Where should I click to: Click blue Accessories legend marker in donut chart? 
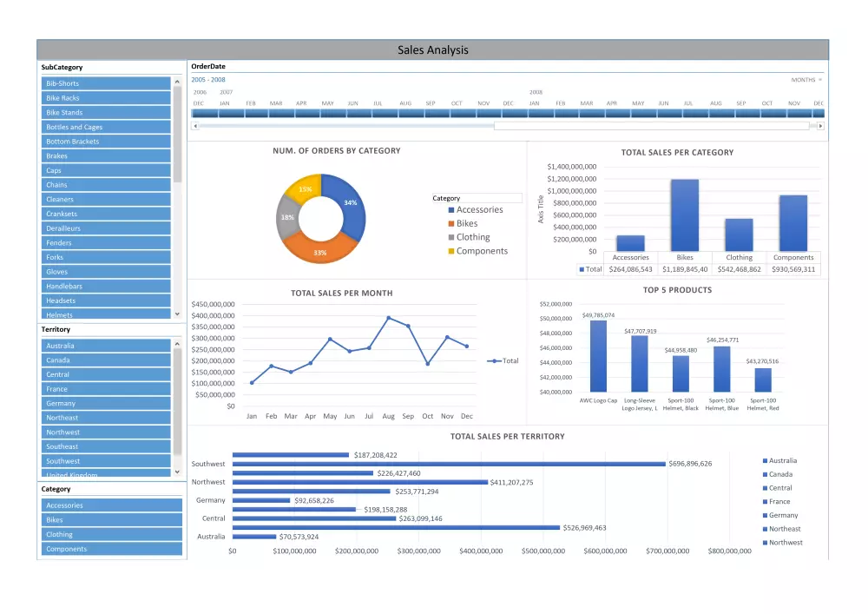click(x=451, y=210)
